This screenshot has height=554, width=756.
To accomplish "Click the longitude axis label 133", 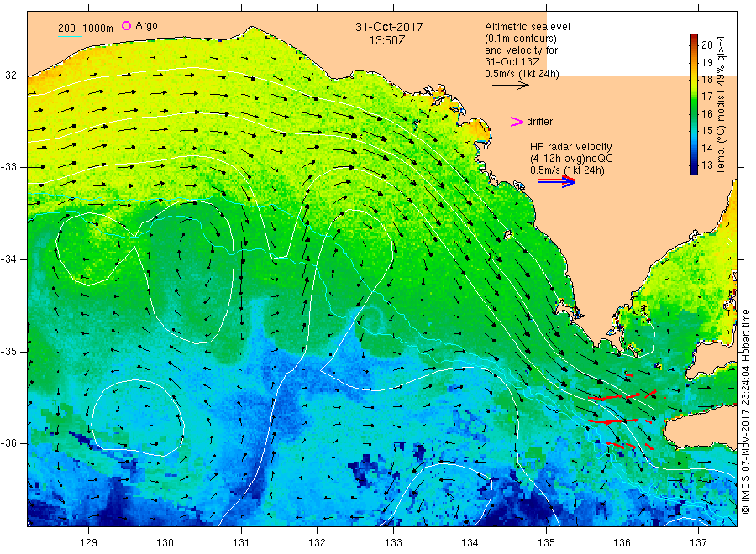I will pos(393,542).
